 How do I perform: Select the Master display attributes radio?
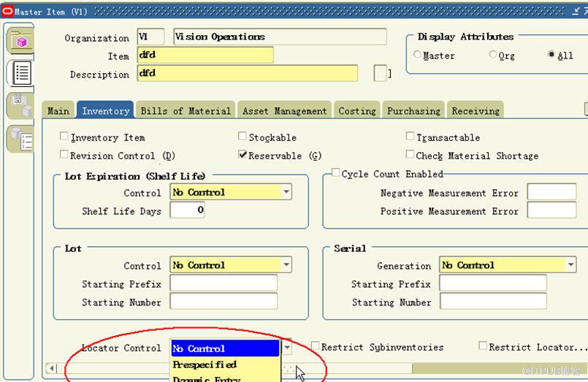417,54
